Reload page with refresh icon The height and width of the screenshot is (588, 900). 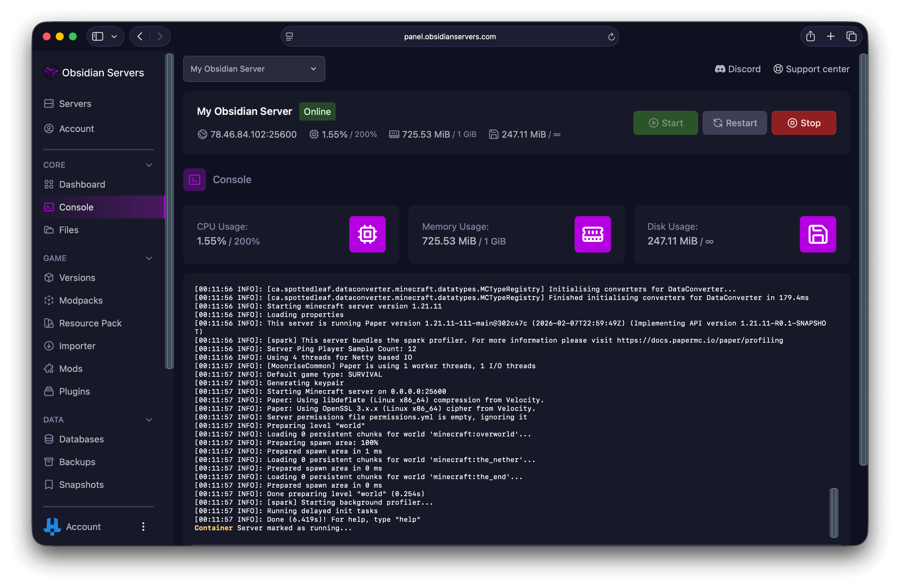click(611, 37)
